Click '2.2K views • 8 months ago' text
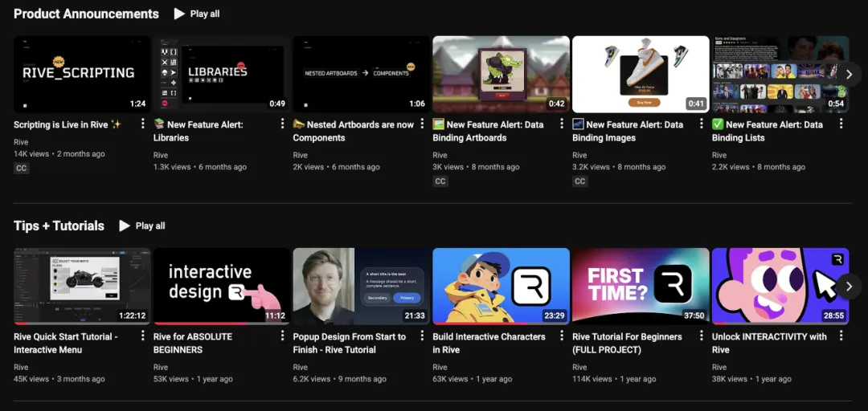 click(x=759, y=166)
